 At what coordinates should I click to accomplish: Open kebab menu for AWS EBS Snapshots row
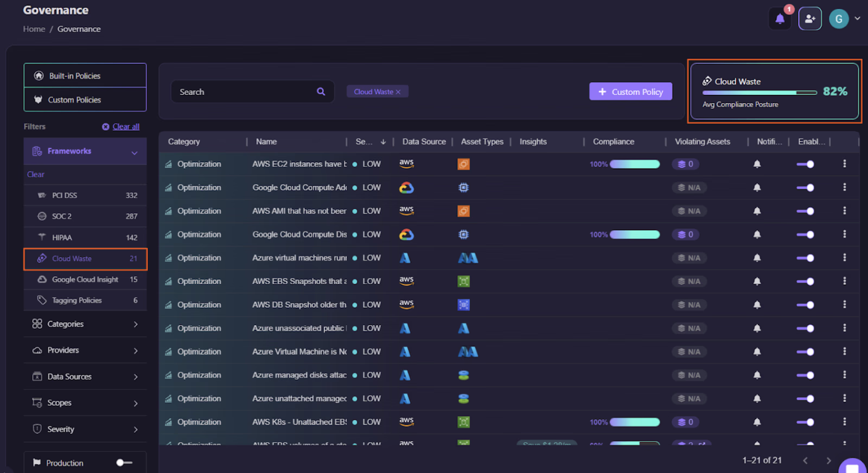pyautogui.click(x=844, y=281)
